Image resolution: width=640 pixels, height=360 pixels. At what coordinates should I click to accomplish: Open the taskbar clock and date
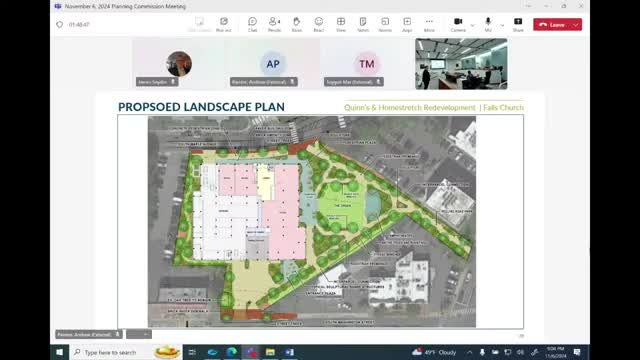coord(556,352)
